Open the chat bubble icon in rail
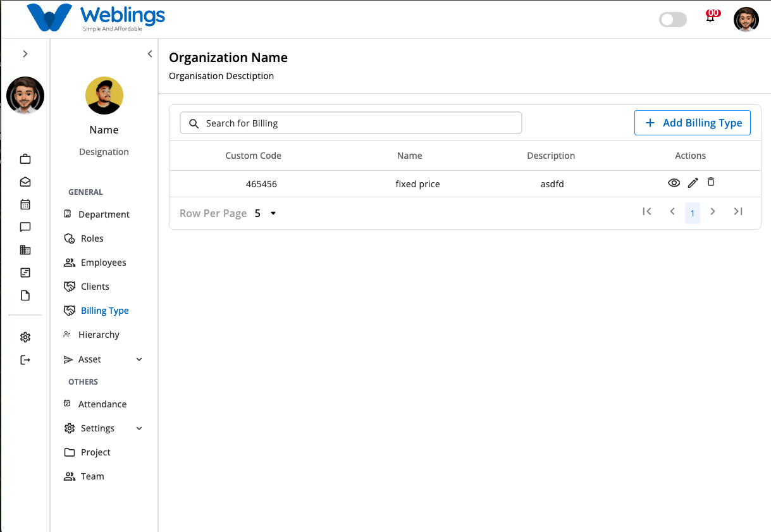Screen dimensions: 771x532 coord(25,227)
